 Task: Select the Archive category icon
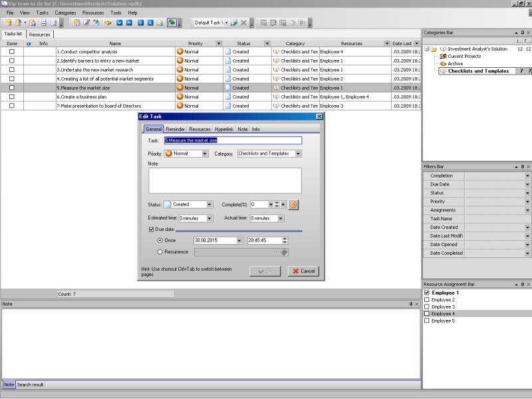tap(443, 64)
